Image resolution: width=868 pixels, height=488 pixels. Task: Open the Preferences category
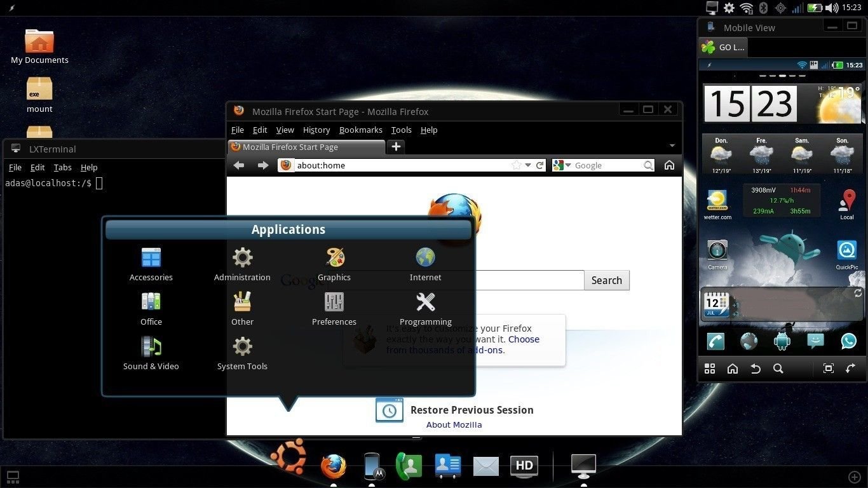pos(334,309)
